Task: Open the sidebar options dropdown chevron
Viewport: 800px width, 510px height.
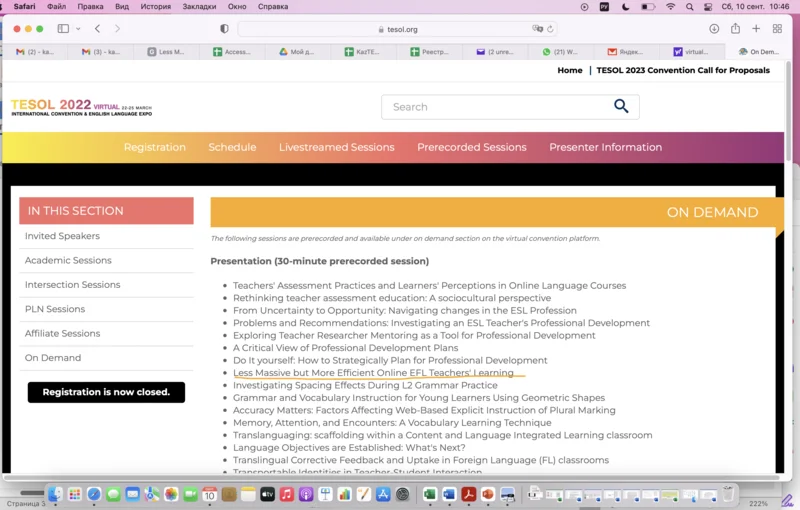Action: click(78, 29)
